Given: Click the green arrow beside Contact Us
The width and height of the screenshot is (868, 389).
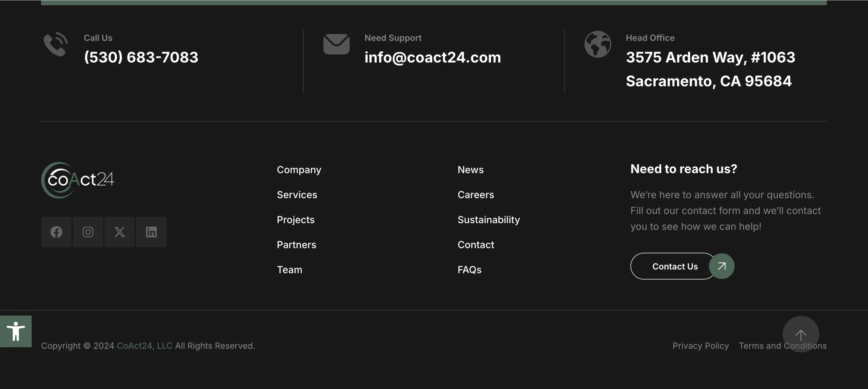Looking at the screenshot, I should pos(722,266).
